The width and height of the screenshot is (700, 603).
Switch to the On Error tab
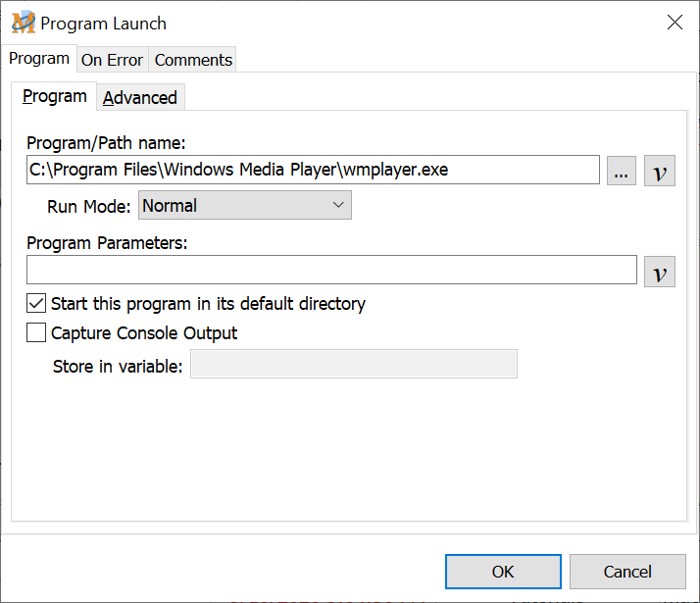click(112, 60)
